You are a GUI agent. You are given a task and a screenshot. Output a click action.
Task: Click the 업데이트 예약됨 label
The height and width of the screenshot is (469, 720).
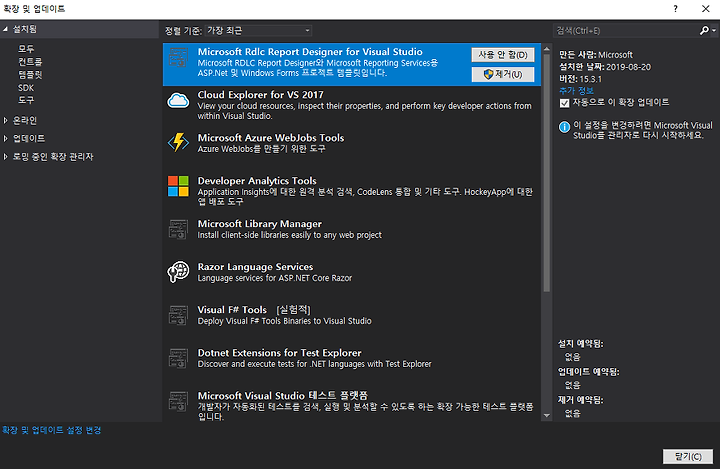588,372
